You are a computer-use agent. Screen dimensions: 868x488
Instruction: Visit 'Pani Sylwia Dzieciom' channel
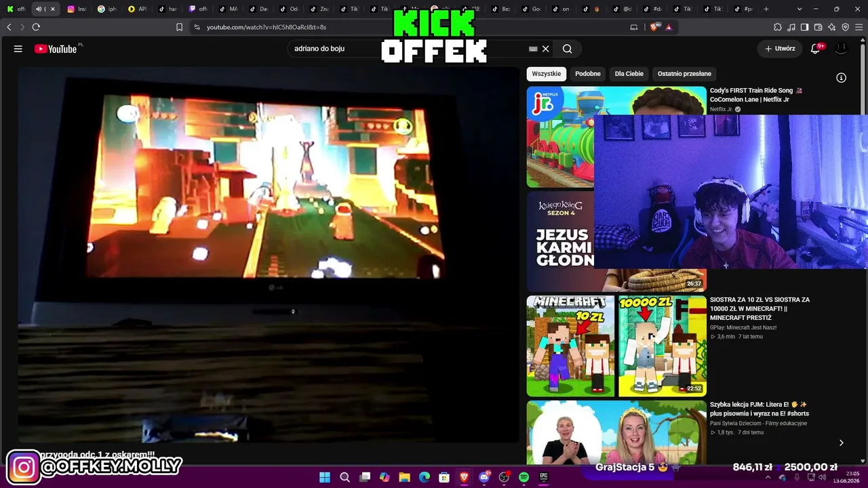pyautogui.click(x=759, y=424)
